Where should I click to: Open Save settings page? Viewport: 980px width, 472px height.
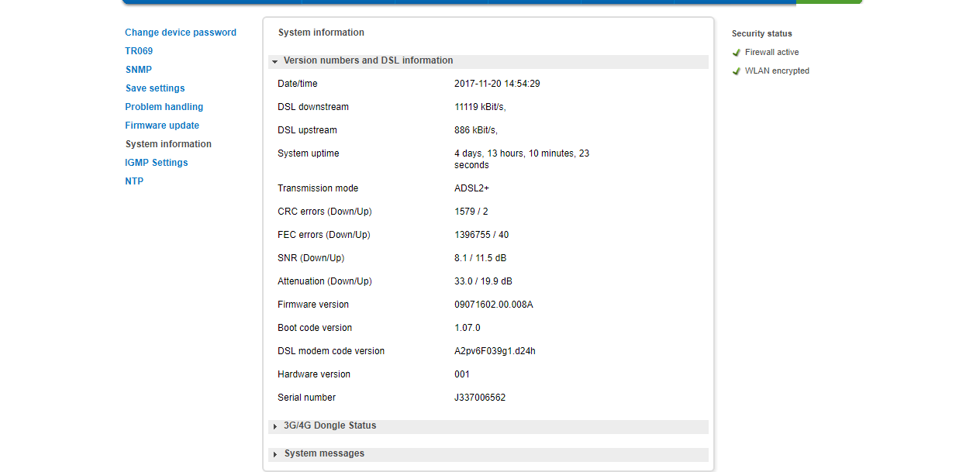(x=155, y=88)
